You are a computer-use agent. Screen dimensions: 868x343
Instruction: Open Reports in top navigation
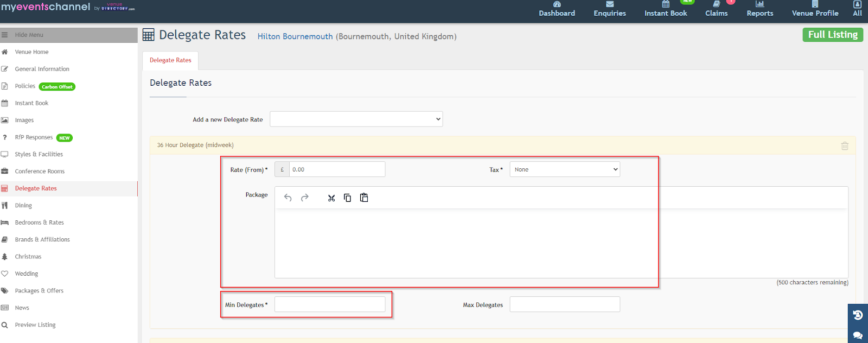click(x=760, y=9)
